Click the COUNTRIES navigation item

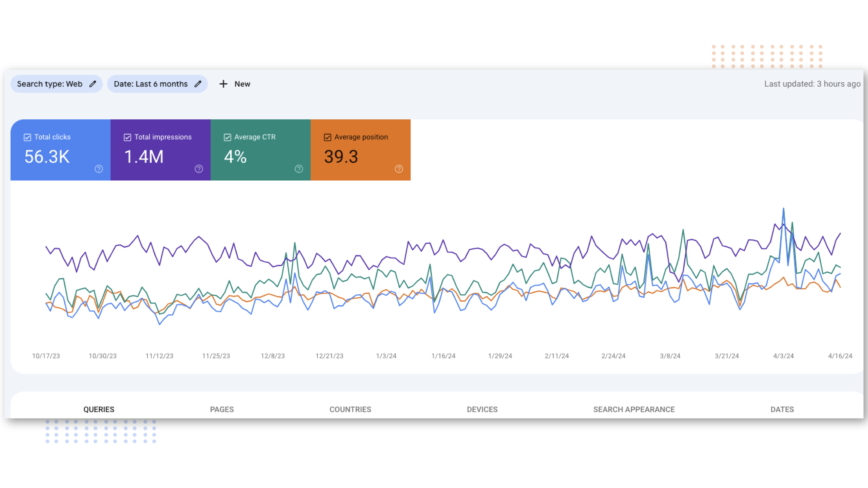pos(350,409)
